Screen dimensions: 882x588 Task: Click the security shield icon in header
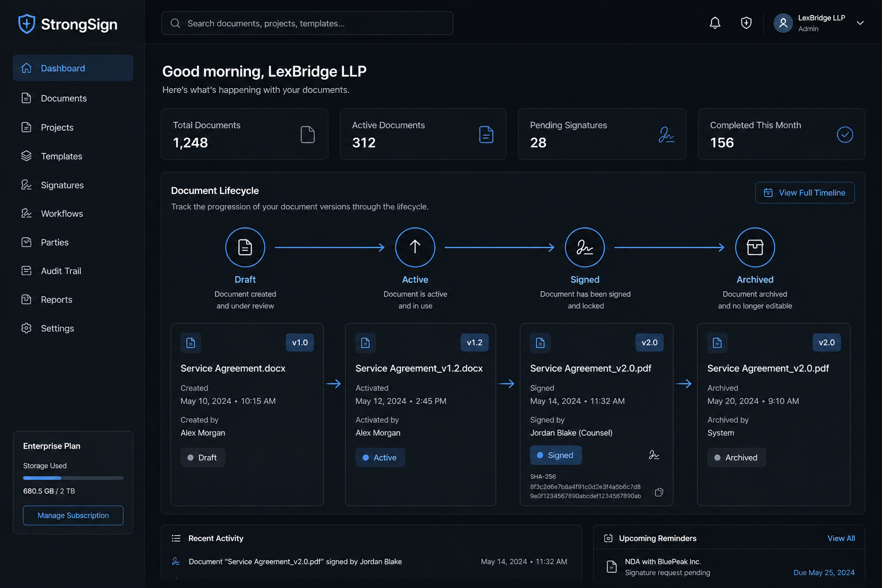(x=746, y=23)
